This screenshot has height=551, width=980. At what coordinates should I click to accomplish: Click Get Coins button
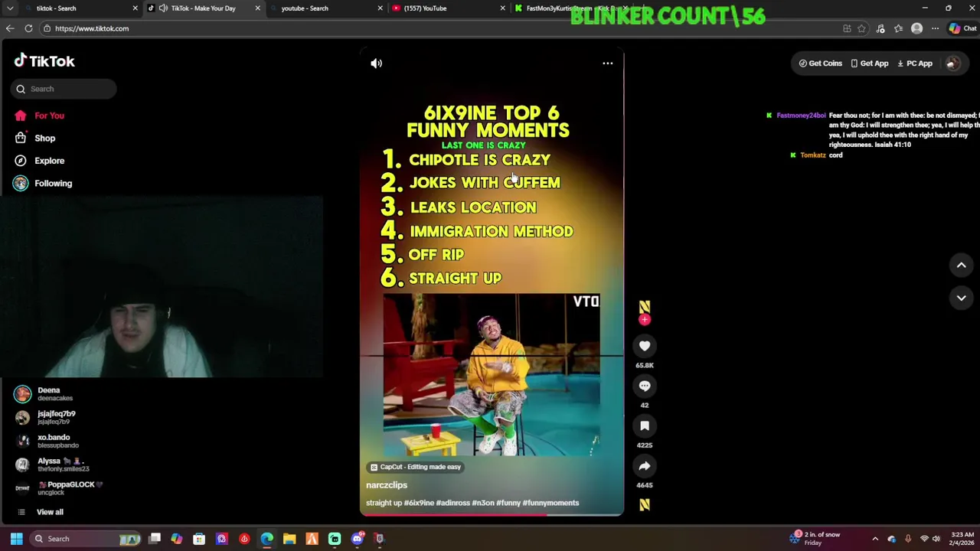(820, 64)
